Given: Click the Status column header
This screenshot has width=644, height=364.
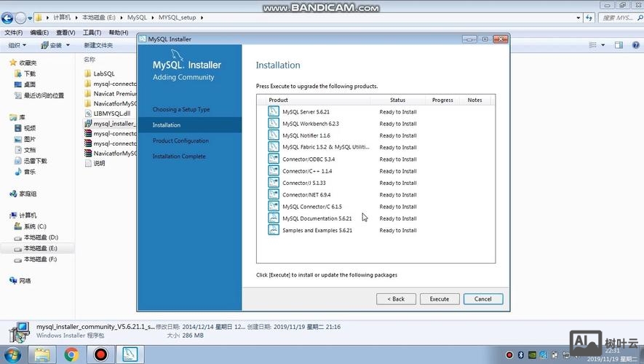Looking at the screenshot, I should [x=397, y=100].
